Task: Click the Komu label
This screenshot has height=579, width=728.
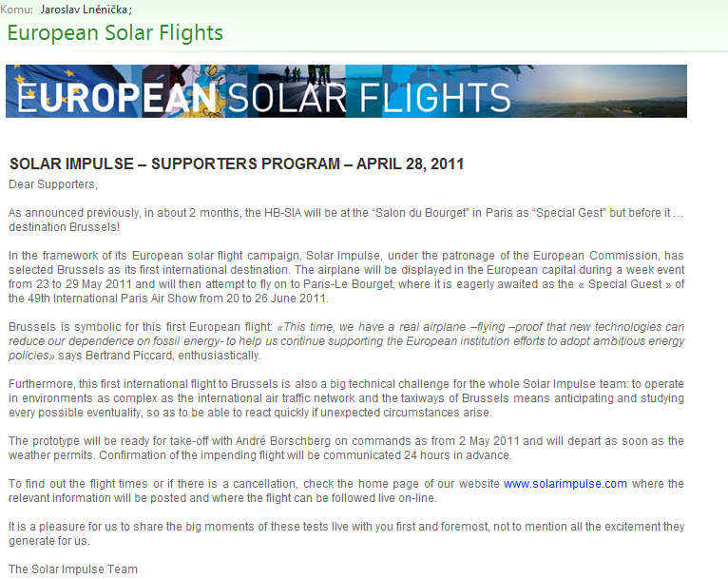Action: pyautogui.click(x=17, y=10)
